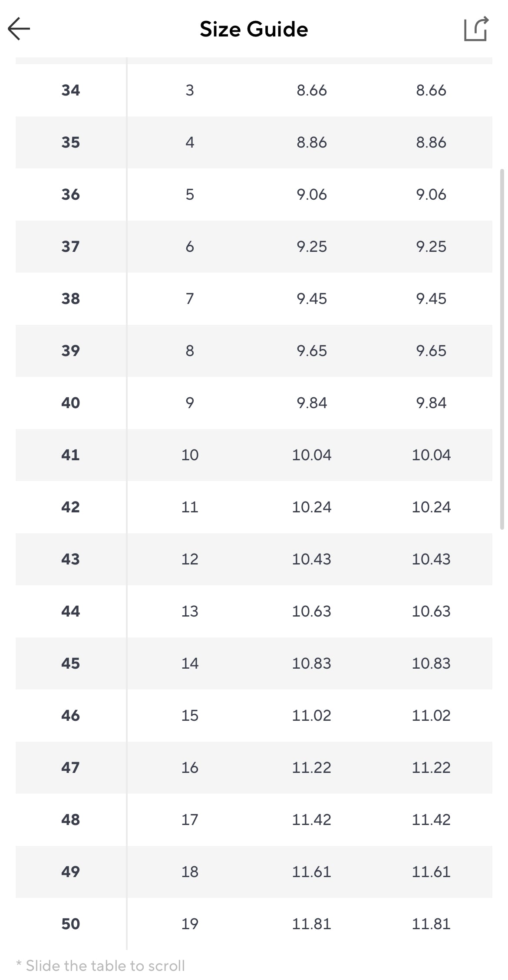Select the size 50 row label
The height and width of the screenshot is (980, 508).
(71, 924)
